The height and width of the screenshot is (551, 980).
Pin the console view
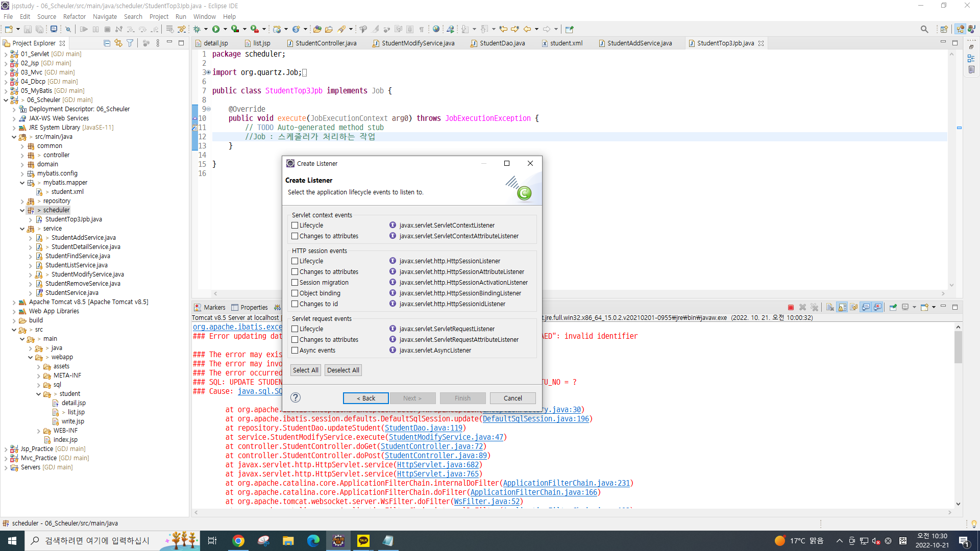(893, 307)
